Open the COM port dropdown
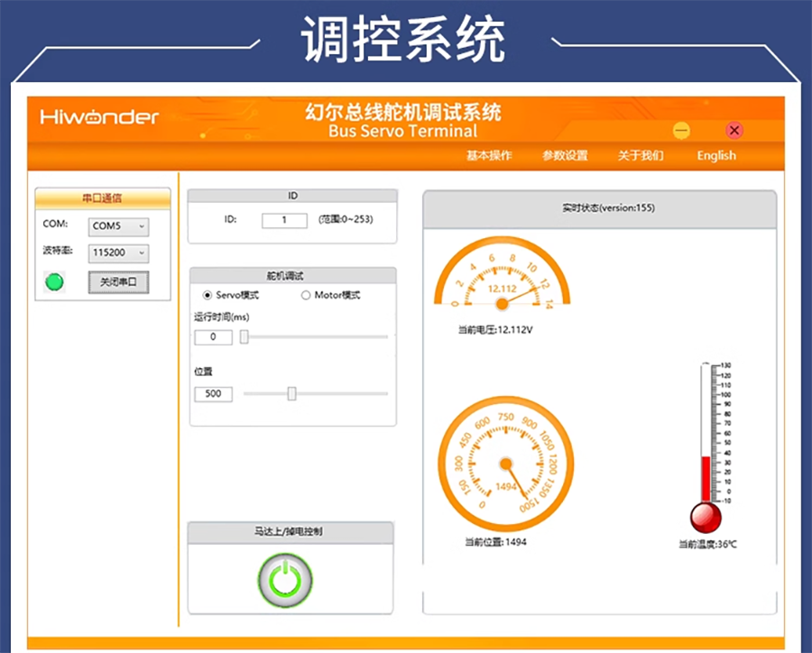Screen dimensions: 812x653 point(118,226)
